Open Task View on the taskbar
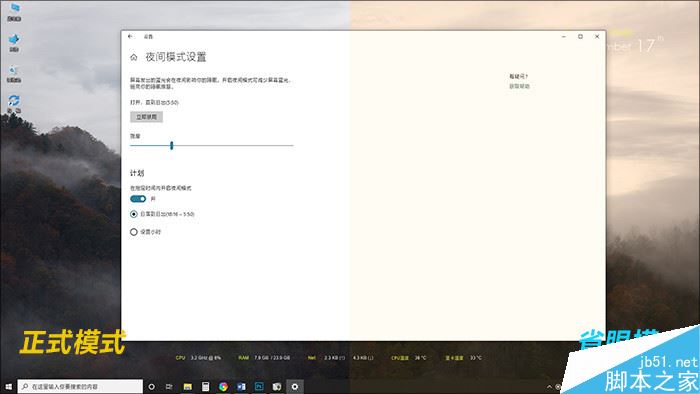This screenshot has width=700, height=394. click(x=169, y=387)
